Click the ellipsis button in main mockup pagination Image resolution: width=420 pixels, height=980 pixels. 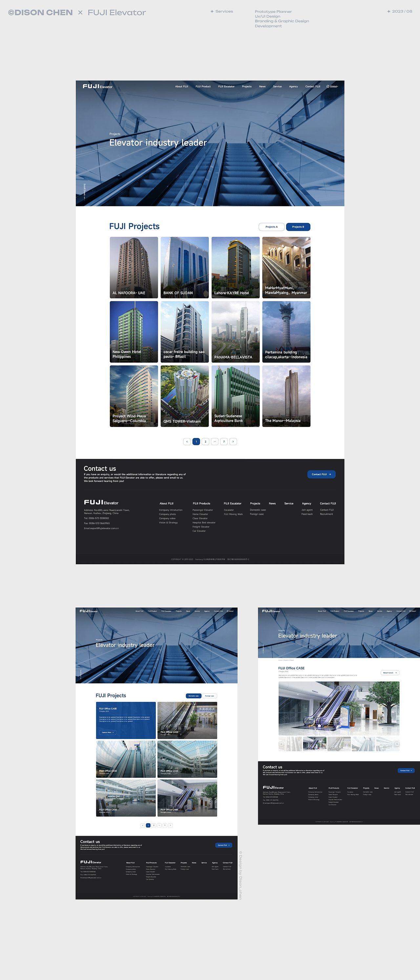215,441
